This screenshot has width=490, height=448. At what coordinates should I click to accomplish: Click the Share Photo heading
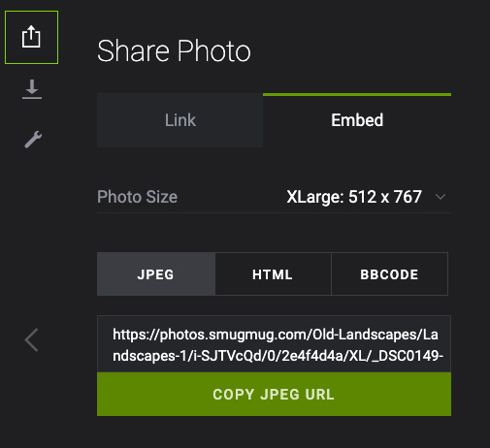tap(174, 50)
